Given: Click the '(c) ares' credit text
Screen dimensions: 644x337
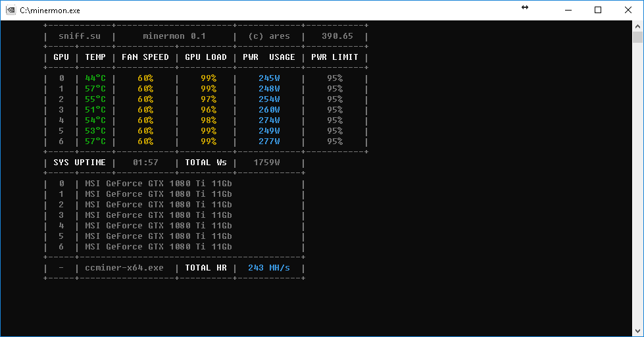Looking at the screenshot, I should tap(269, 36).
